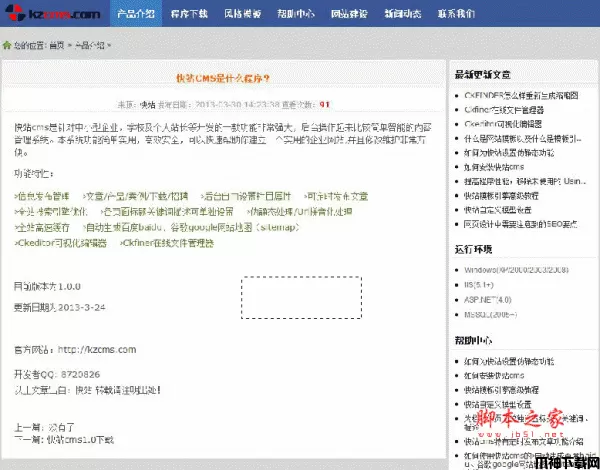Click the 帮助中心 sidebar section heading
Image resolution: width=600 pixels, height=470 pixels.
click(473, 340)
